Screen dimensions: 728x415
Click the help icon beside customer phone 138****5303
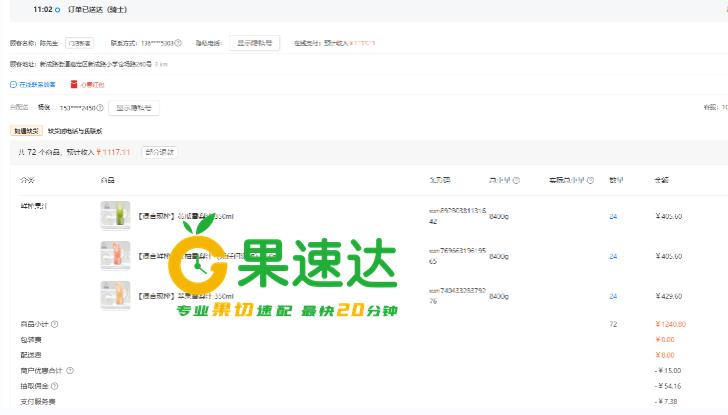[x=178, y=43]
